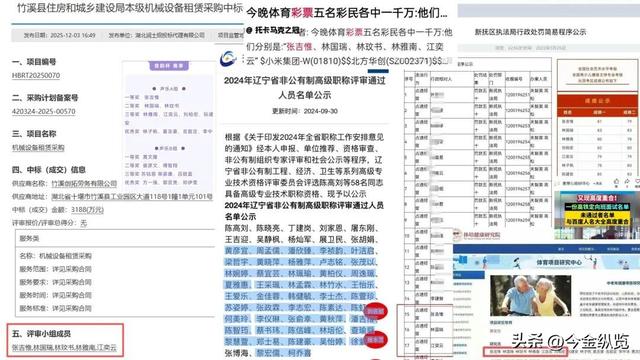
Task: Click heading 四、中标（成交）信息
Action: (49, 170)
